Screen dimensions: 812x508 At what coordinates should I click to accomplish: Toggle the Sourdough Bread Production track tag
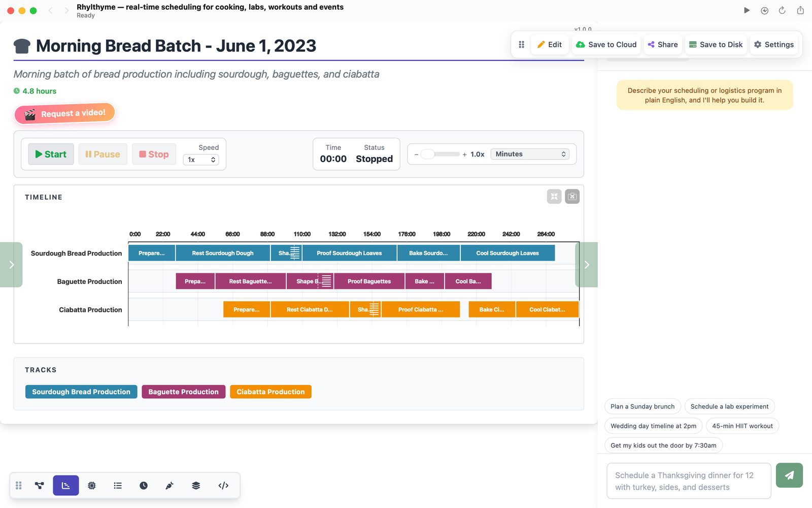[81, 392]
